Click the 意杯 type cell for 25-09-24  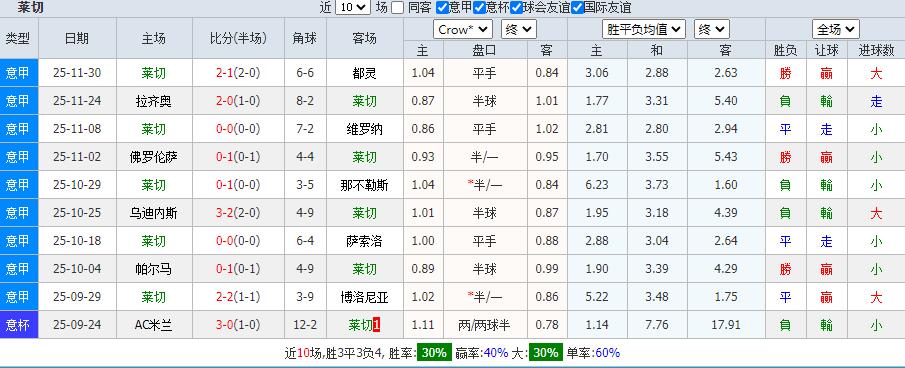click(19, 325)
